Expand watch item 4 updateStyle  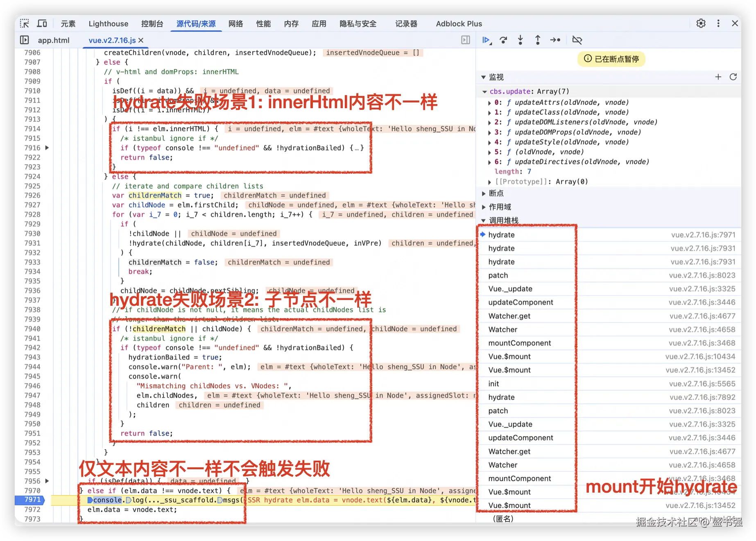[489, 142]
